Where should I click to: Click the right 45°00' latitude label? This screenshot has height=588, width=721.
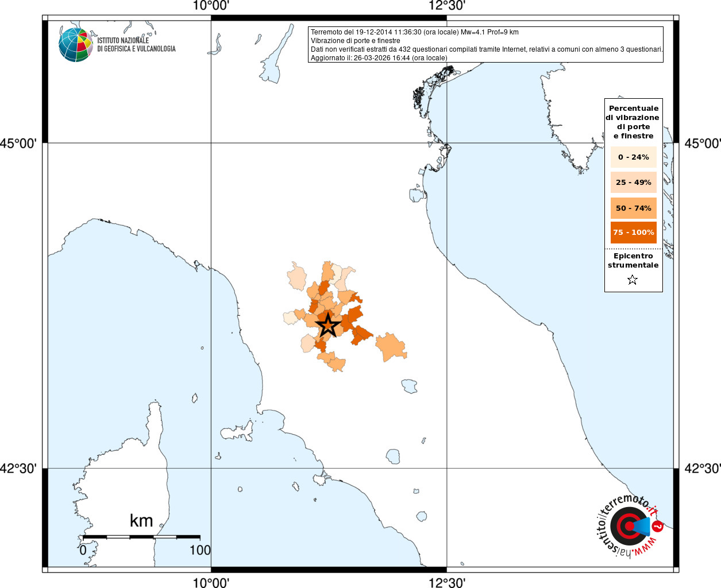pyautogui.click(x=702, y=143)
